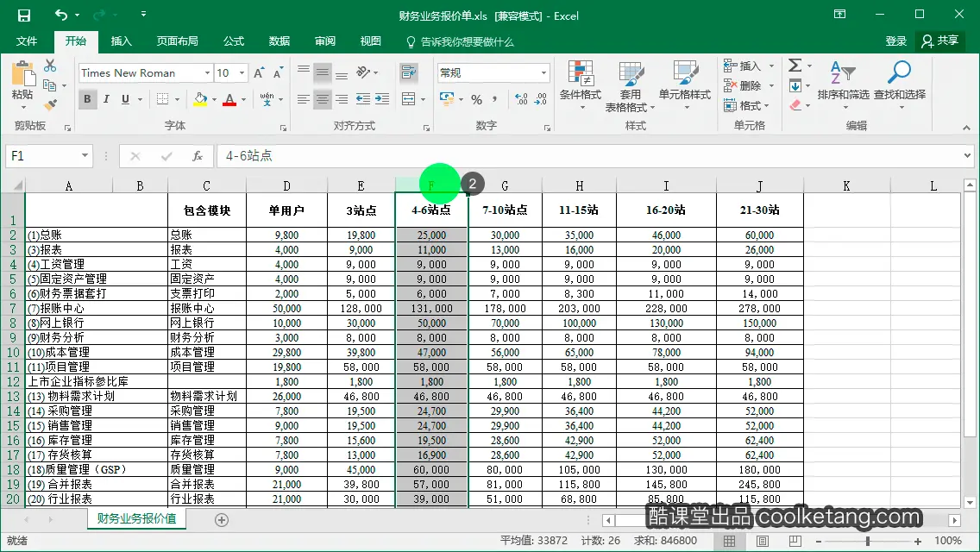Click the Decrease Indent icon

362,99
